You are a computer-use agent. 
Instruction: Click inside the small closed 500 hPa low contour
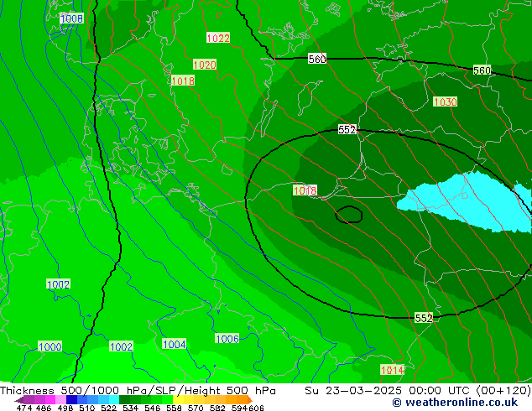coord(349,215)
